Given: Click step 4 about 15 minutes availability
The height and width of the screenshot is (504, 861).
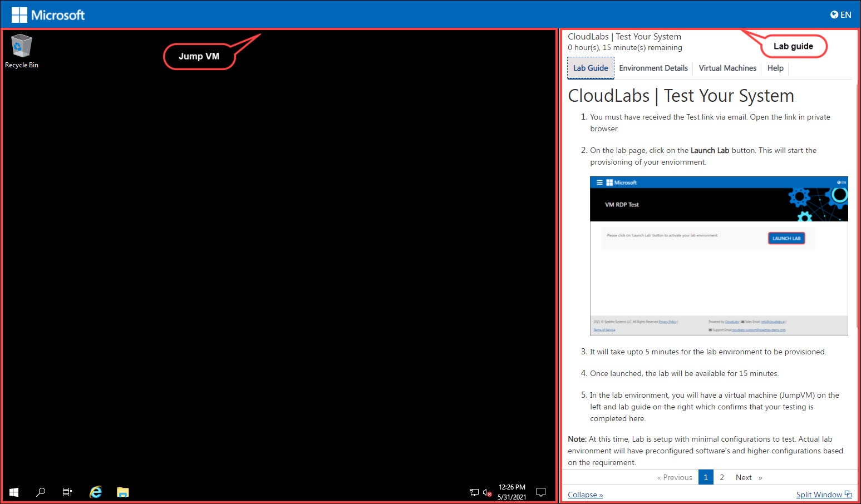Looking at the screenshot, I should click(684, 373).
